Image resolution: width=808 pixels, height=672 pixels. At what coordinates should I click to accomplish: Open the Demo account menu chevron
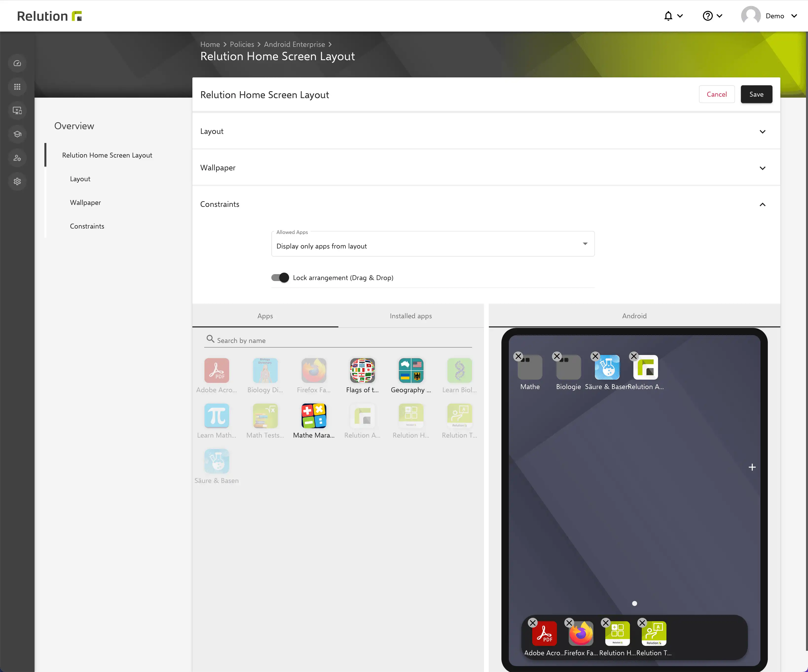pos(794,16)
